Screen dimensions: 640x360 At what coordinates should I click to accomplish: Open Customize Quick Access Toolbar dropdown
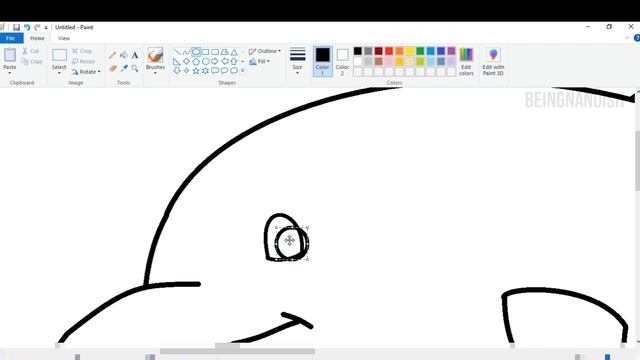[46, 27]
